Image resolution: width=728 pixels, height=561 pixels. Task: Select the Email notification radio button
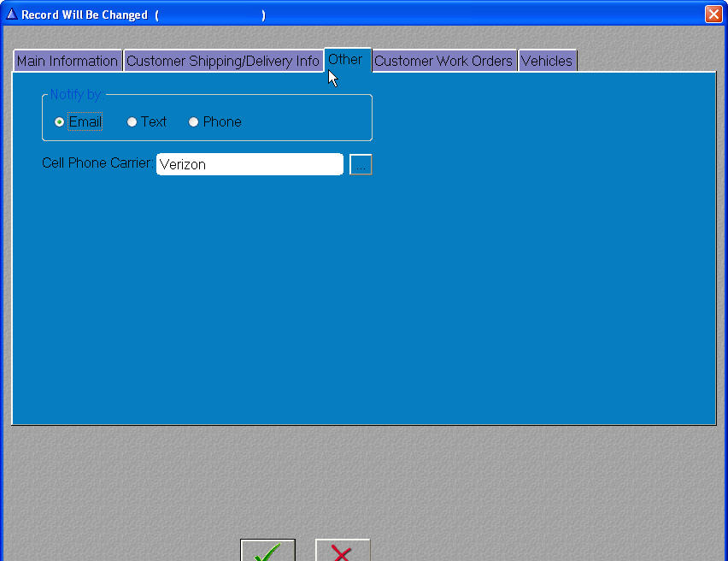pos(59,122)
